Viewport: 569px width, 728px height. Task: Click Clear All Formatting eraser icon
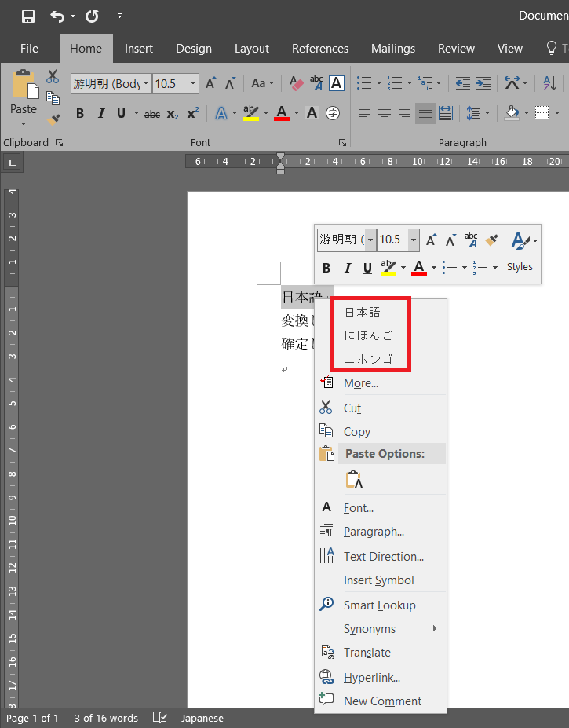tap(297, 83)
